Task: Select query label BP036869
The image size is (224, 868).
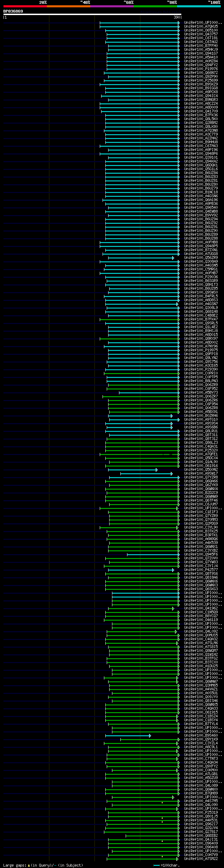Action: 13,11
